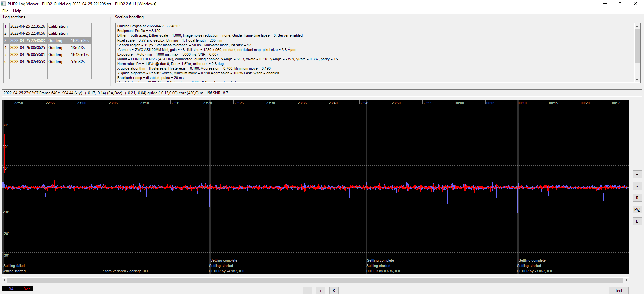
Task: Click the section heading vertical scrollbar thumb
Action: [637, 46]
